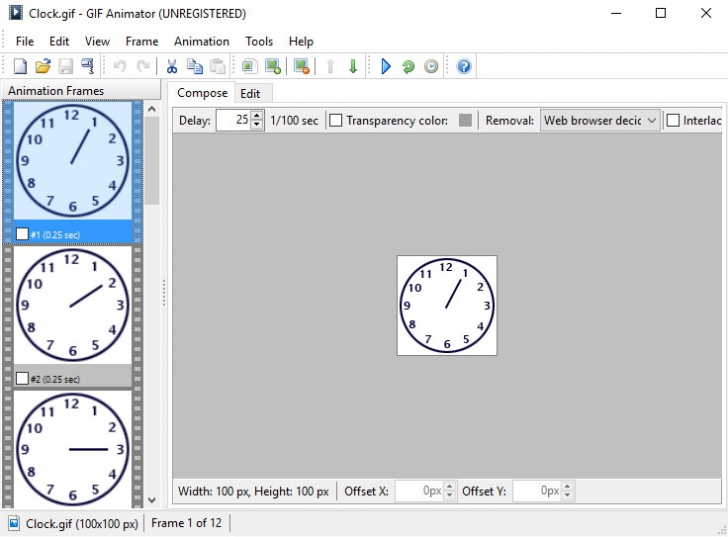Image resolution: width=728 pixels, height=537 pixels.
Task: Decrease Offset Y value
Action: point(567,496)
